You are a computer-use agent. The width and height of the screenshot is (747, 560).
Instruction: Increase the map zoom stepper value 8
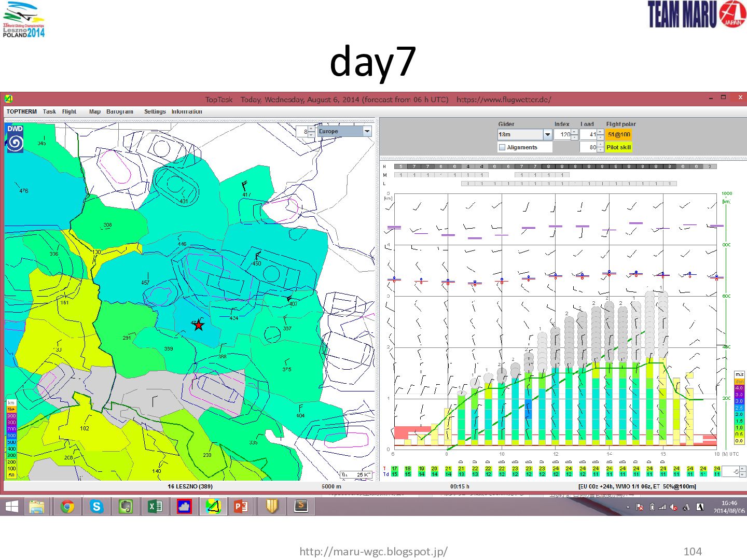(311, 129)
